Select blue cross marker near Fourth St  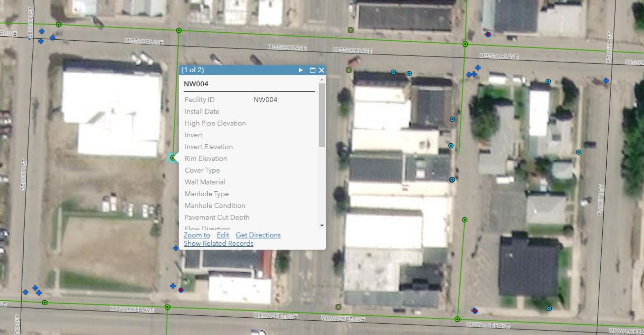(606, 80)
